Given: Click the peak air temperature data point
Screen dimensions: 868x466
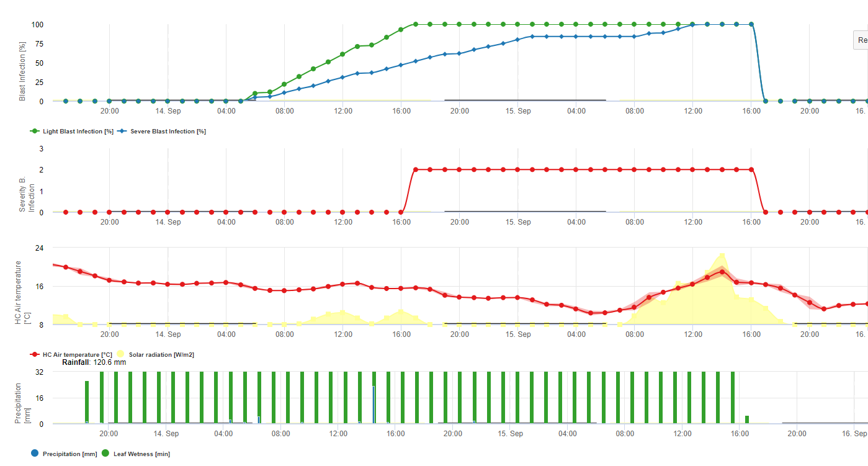Looking at the screenshot, I should pos(722,272).
